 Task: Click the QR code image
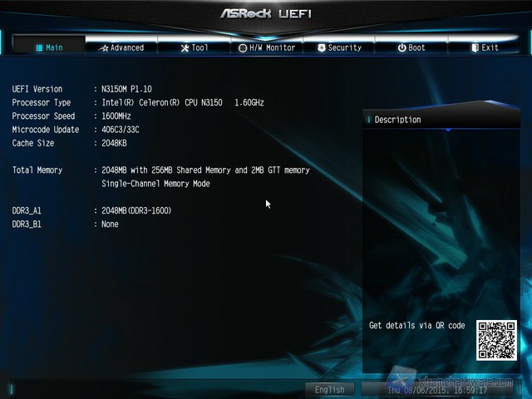tap(496, 340)
